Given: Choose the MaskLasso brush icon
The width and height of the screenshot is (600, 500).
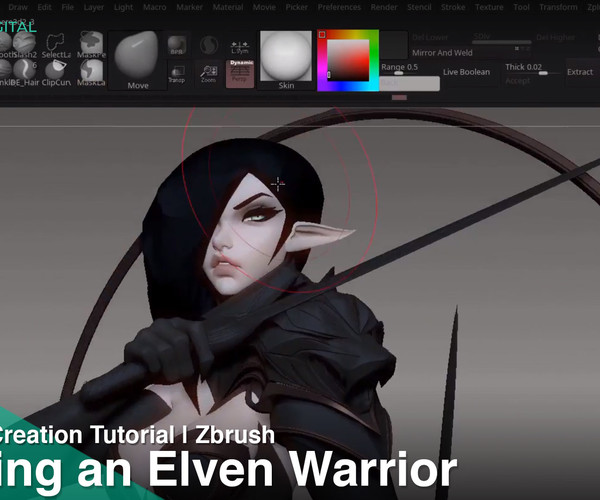Looking at the screenshot, I should coord(91,73).
